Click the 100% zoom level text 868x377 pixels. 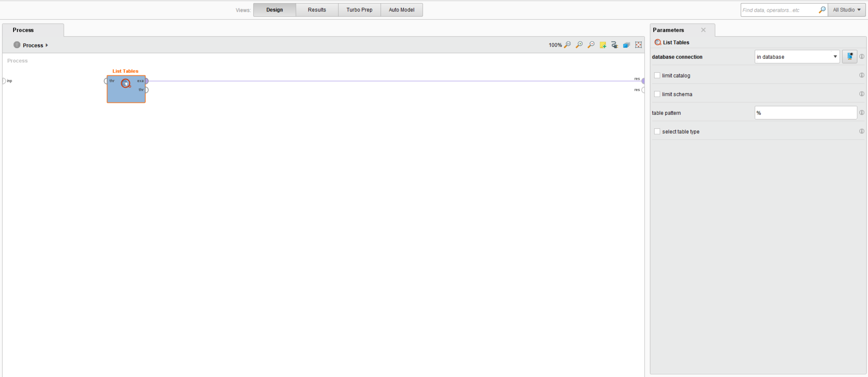pos(555,45)
